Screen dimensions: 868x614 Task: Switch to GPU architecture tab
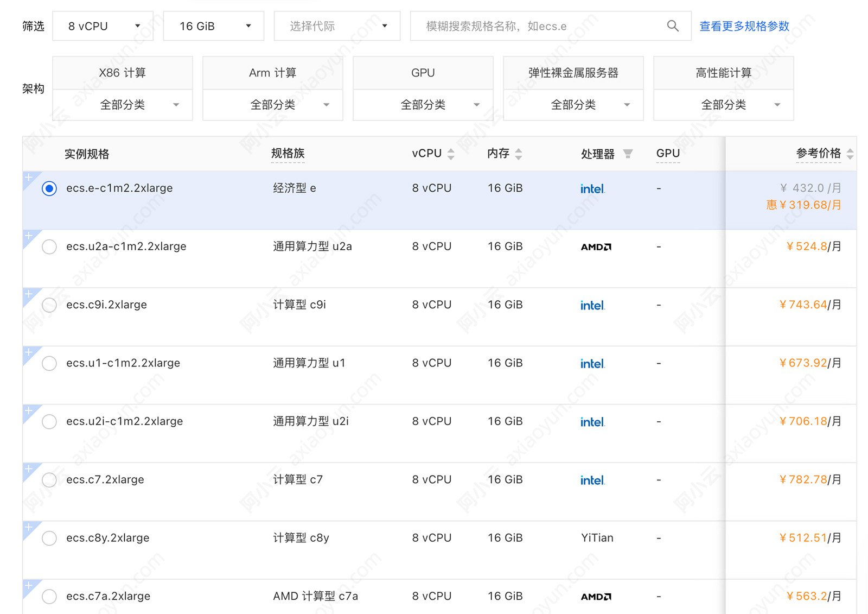pos(423,73)
